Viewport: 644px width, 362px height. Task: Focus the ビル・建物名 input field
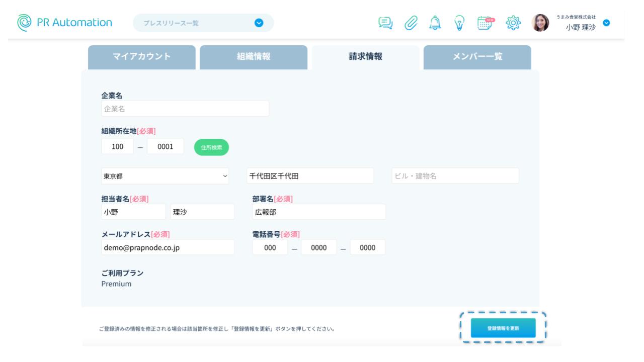point(455,176)
